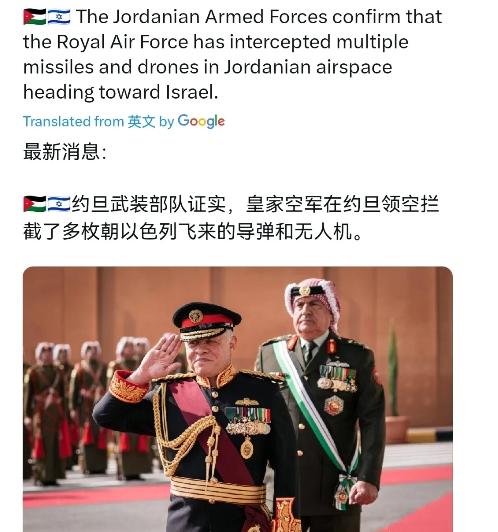
Task: Click the English translated paragraph about Jordanian Armed Forces
Action: pyautogui.click(x=232, y=54)
